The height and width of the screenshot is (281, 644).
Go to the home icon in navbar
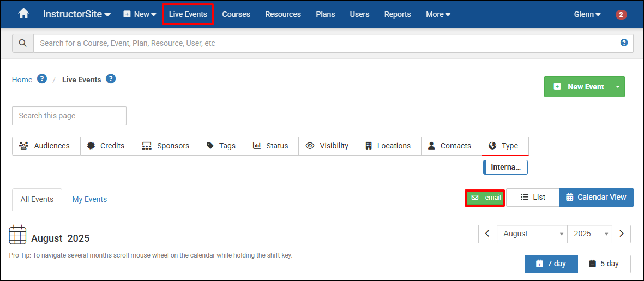(24, 14)
